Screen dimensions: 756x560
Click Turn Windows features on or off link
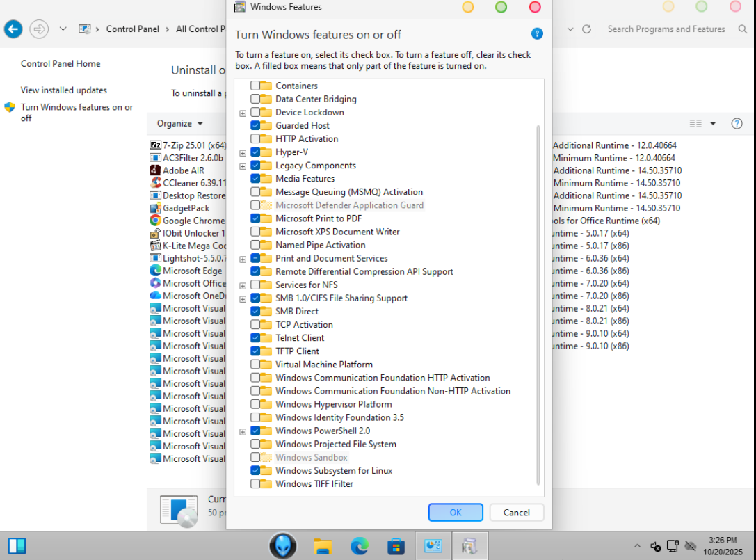(77, 113)
